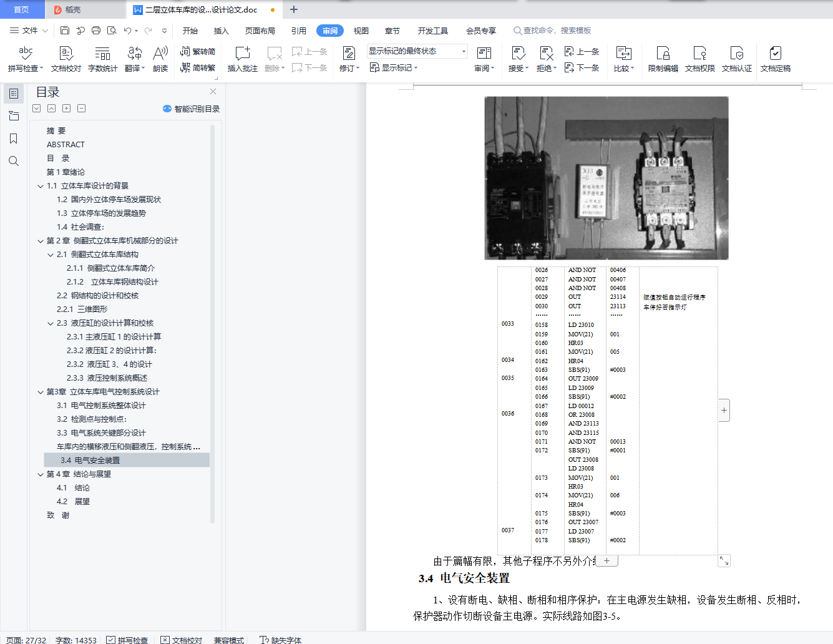Open the 显示标记 dropdown menu
This screenshot has height=644, width=833.
[394, 67]
